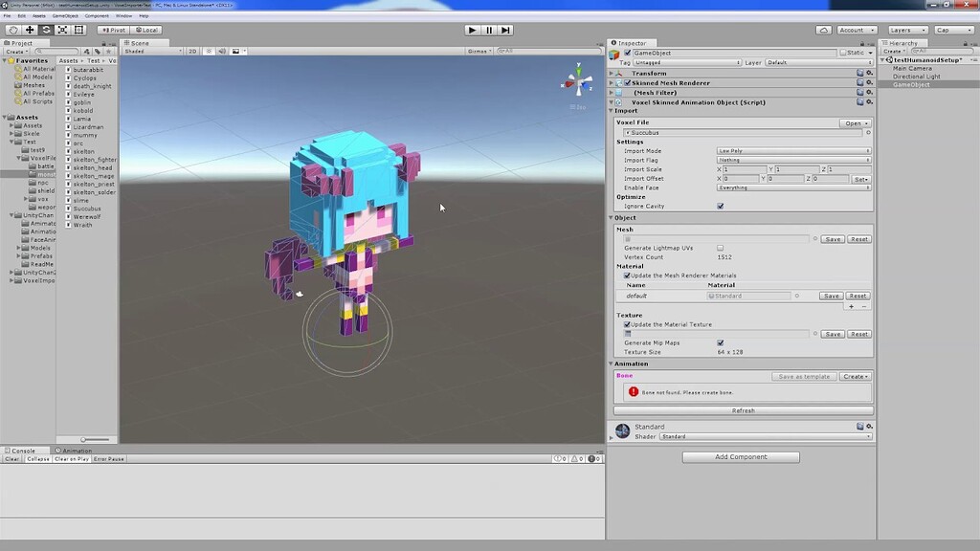980x551 pixels.
Task: Open the Transform component's gear settings icon
Action: pos(870,72)
